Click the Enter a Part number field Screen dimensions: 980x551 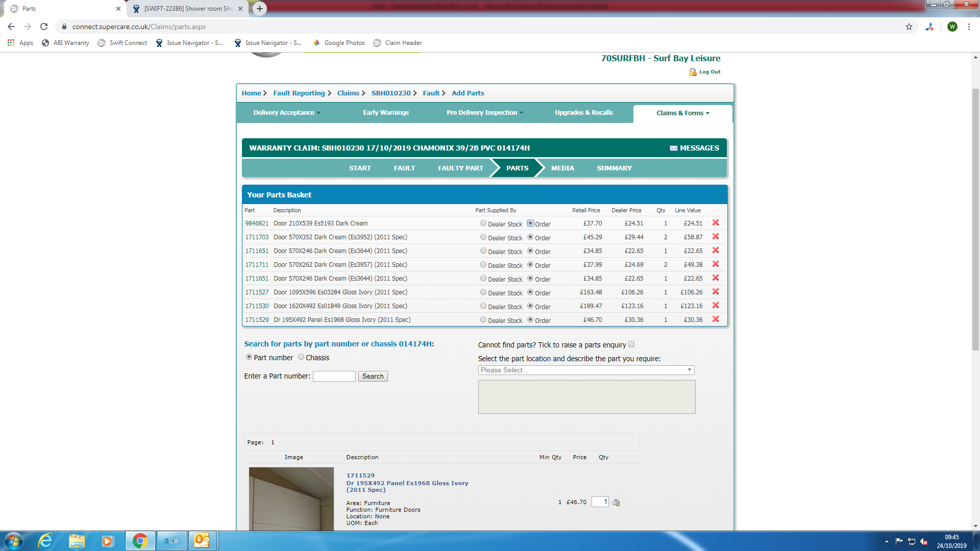coord(334,377)
